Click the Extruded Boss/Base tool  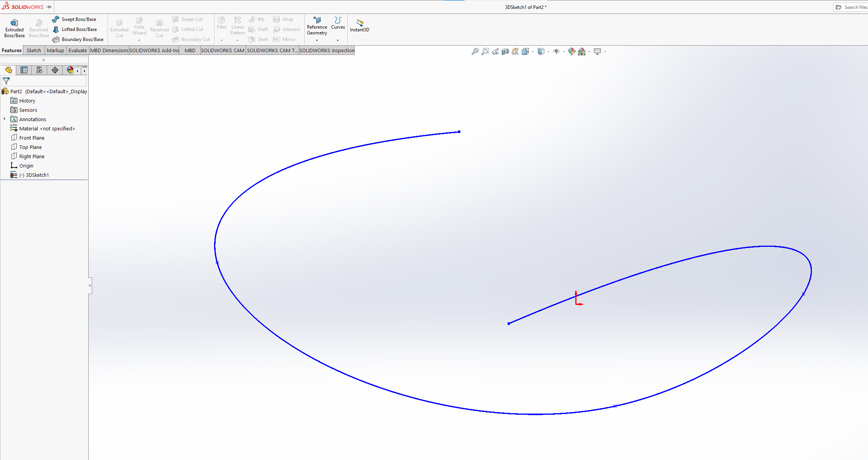(x=14, y=28)
